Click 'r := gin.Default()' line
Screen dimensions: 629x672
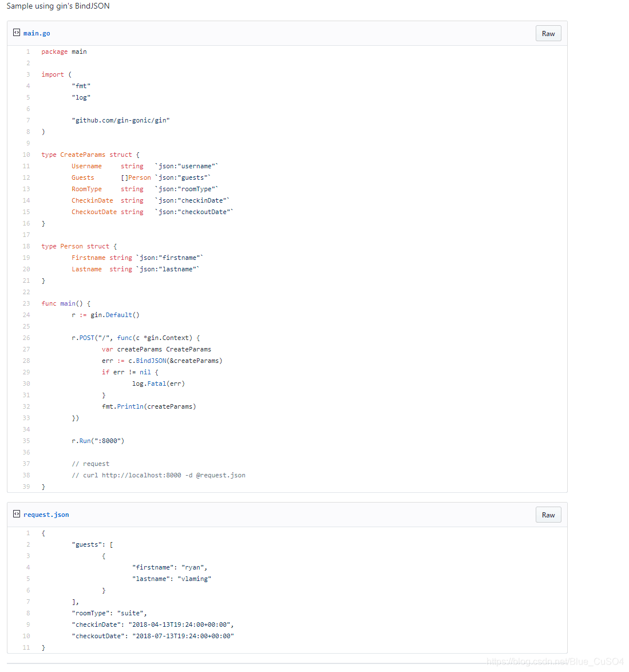pyautogui.click(x=105, y=315)
